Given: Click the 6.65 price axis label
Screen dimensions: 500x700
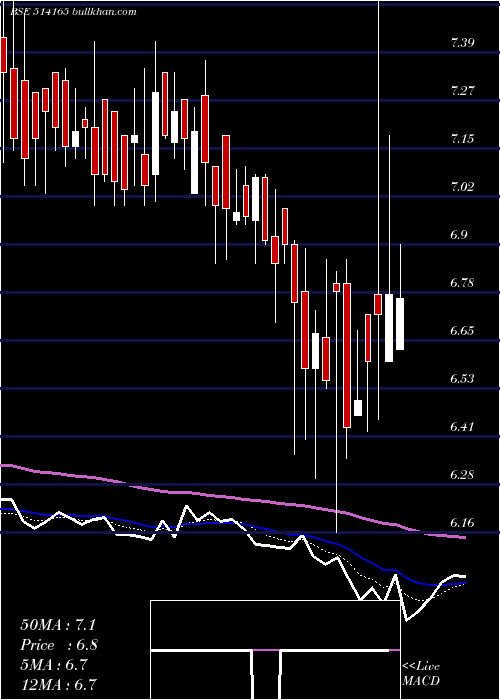Looking at the screenshot, I should tap(462, 331).
